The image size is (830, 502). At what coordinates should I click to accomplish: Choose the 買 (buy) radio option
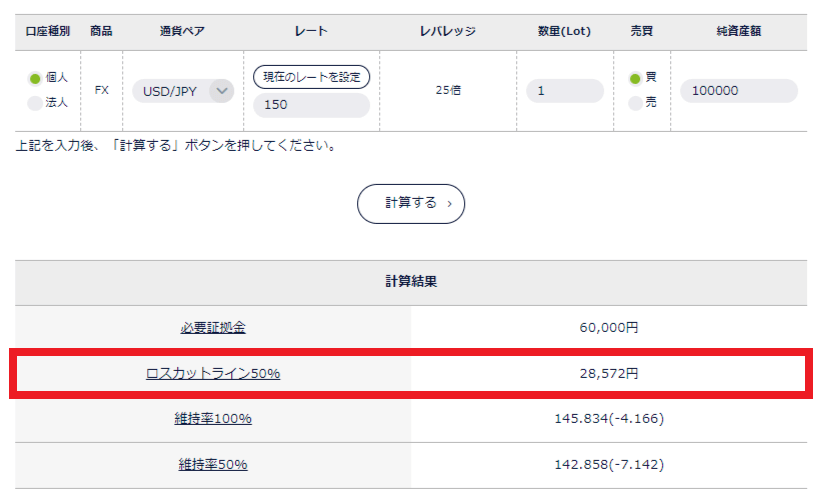pos(634,78)
